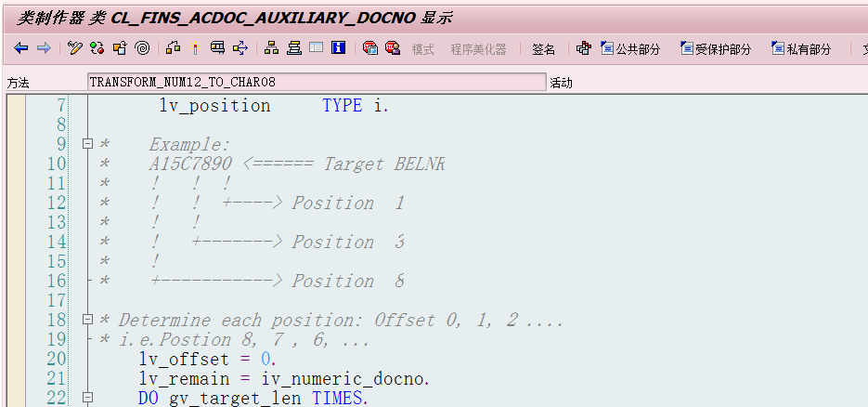868x407 pixels.
Task: Click the Activate magic wand icon
Action: click(195, 48)
